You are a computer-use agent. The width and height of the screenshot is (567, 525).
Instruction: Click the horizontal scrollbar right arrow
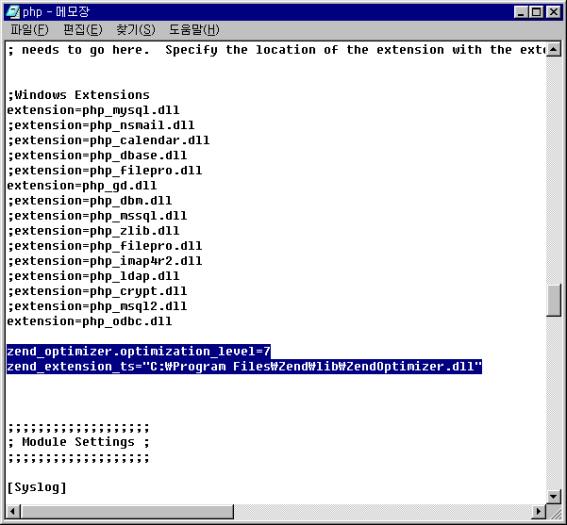pyautogui.click(x=539, y=511)
